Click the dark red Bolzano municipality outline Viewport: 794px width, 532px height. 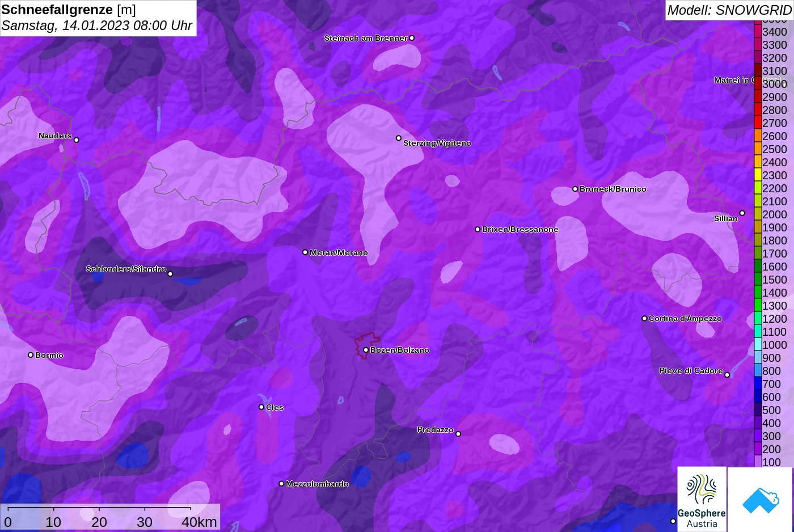coord(367,345)
